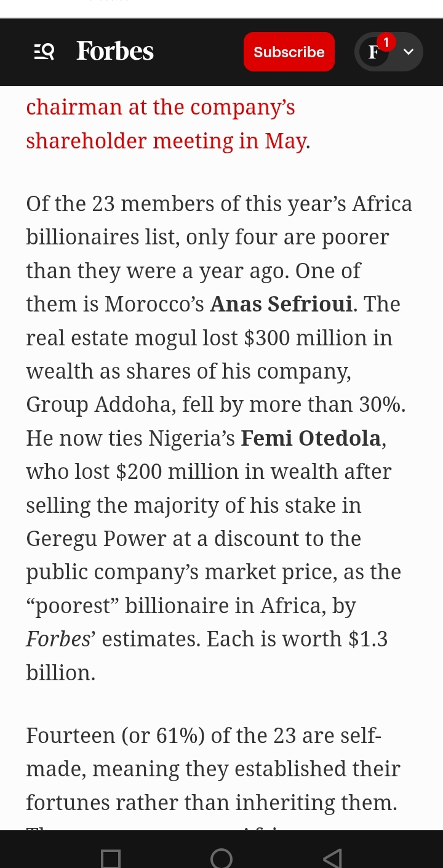Open the menu and search icon
Viewport: 443px width, 868px height.
[44, 52]
